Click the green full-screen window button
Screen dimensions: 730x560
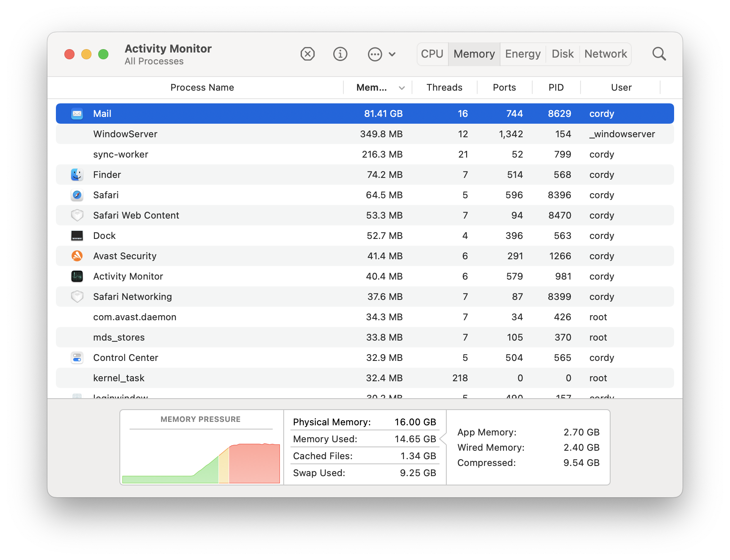[x=103, y=54]
